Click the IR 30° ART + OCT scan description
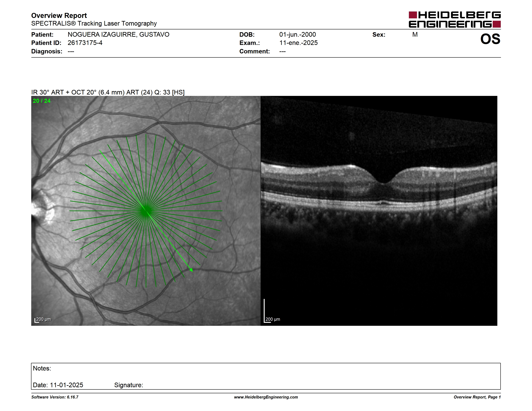Viewport: 532px width, 411px height. click(x=108, y=92)
